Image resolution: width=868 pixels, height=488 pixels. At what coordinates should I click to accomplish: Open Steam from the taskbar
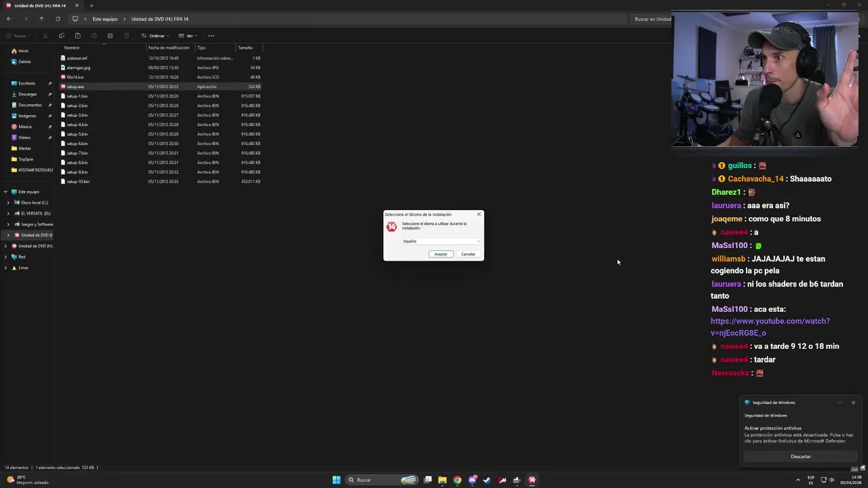point(487,480)
